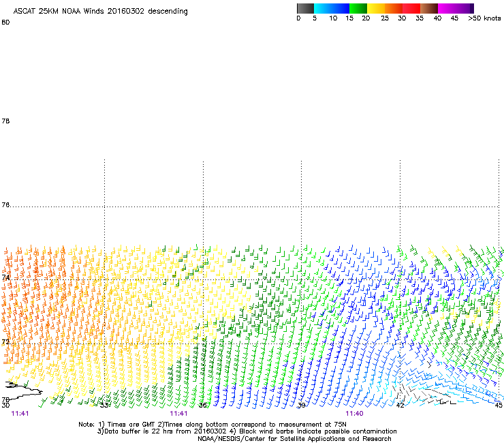Click the '>50 knots' legend label
This screenshot has width=504, height=443.
coord(484,18)
